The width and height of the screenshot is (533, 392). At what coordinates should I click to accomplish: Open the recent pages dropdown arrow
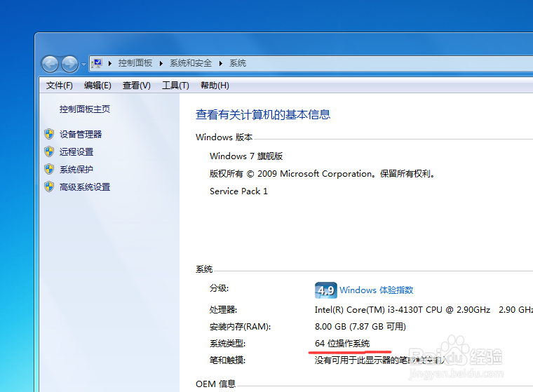tap(83, 64)
